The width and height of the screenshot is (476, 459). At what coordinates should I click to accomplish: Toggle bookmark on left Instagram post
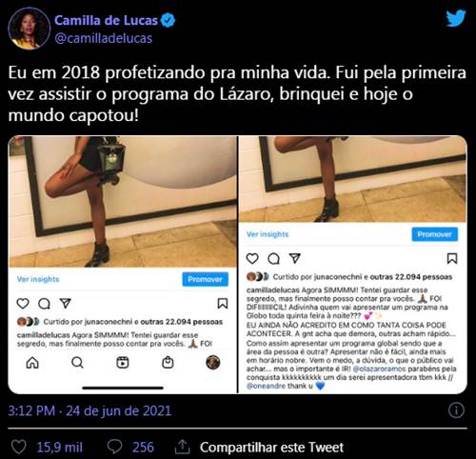point(223,303)
